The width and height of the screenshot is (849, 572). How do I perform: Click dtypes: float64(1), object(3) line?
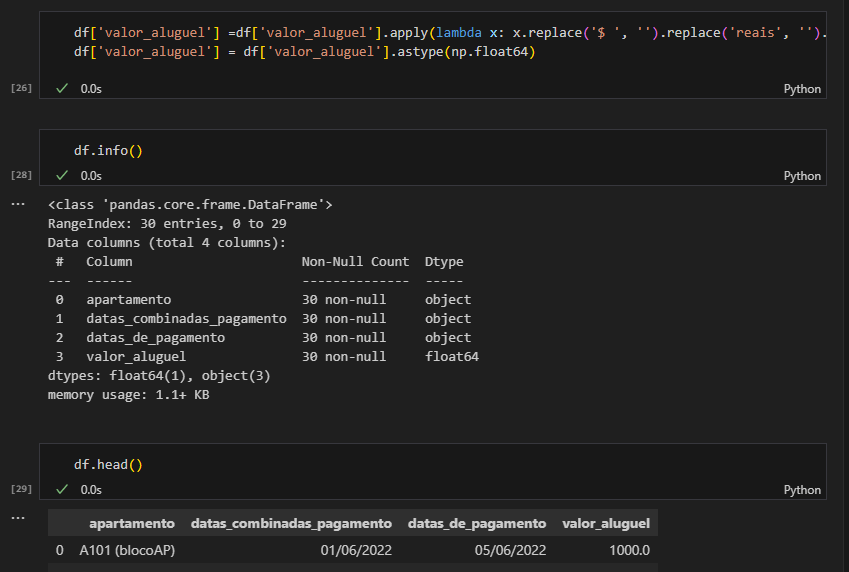click(x=159, y=376)
